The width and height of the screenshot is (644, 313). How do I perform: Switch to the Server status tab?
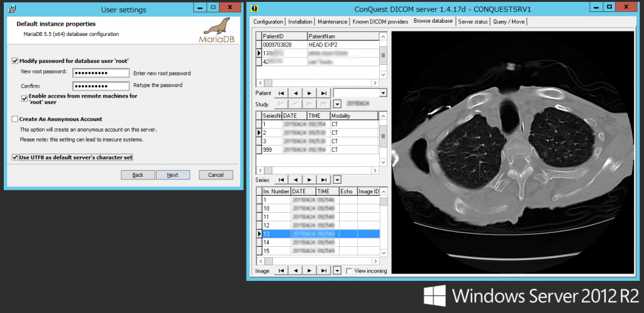pyautogui.click(x=473, y=22)
